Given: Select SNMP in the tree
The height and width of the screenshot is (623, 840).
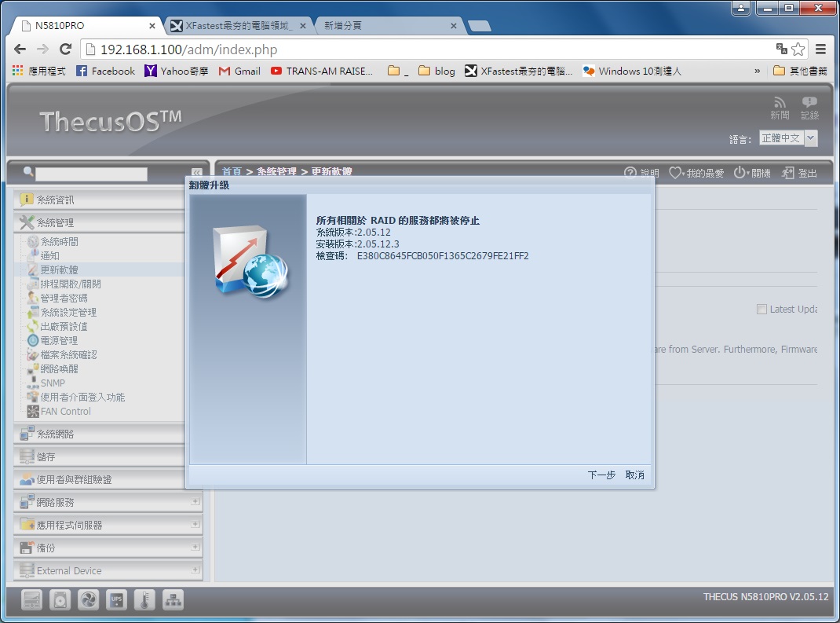Looking at the screenshot, I should pos(53,383).
